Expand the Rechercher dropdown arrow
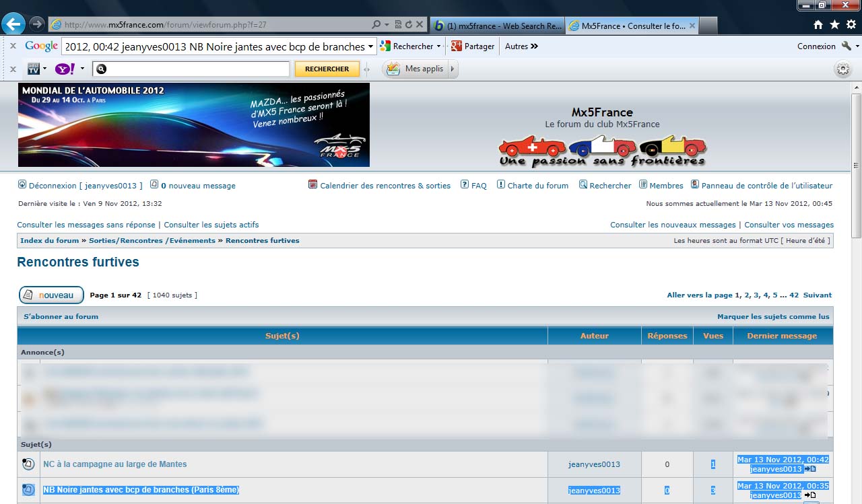Screen dimensions: 862x504 tap(438, 46)
